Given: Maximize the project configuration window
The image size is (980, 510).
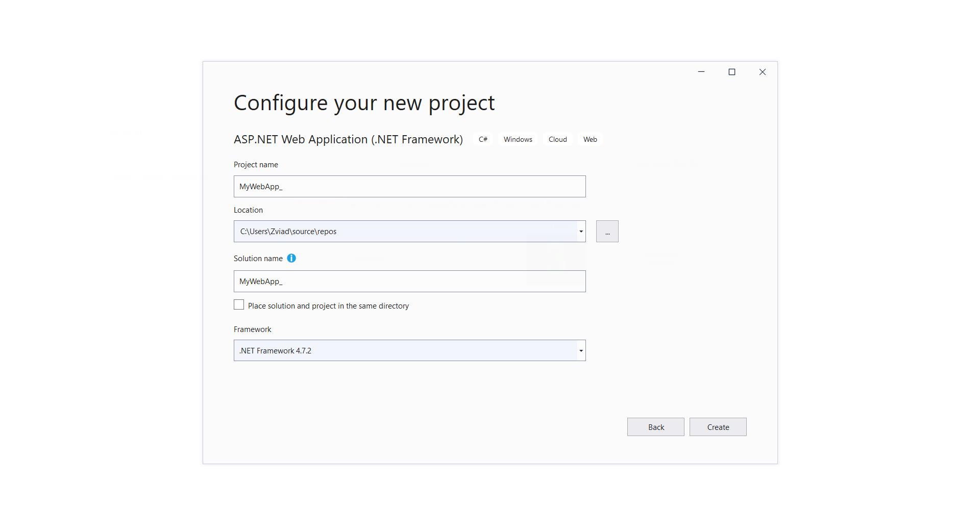Looking at the screenshot, I should tap(732, 72).
